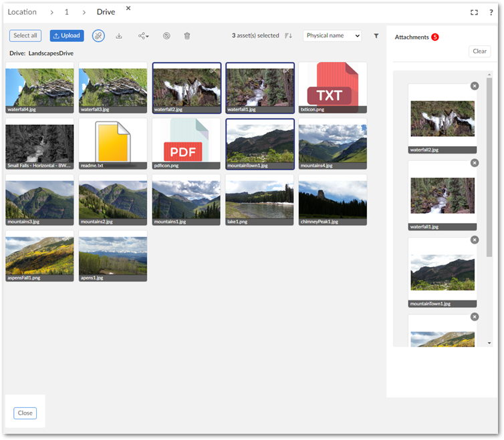The width and height of the screenshot is (504, 440).
Task: Expand the Physical name sort dropdown
Action: pos(332,36)
